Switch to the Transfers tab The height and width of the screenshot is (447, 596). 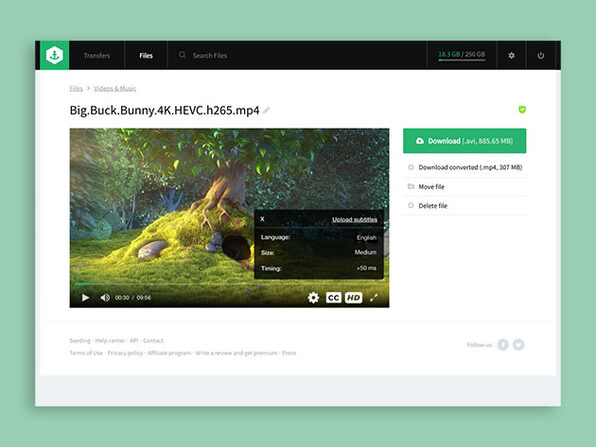(97, 55)
